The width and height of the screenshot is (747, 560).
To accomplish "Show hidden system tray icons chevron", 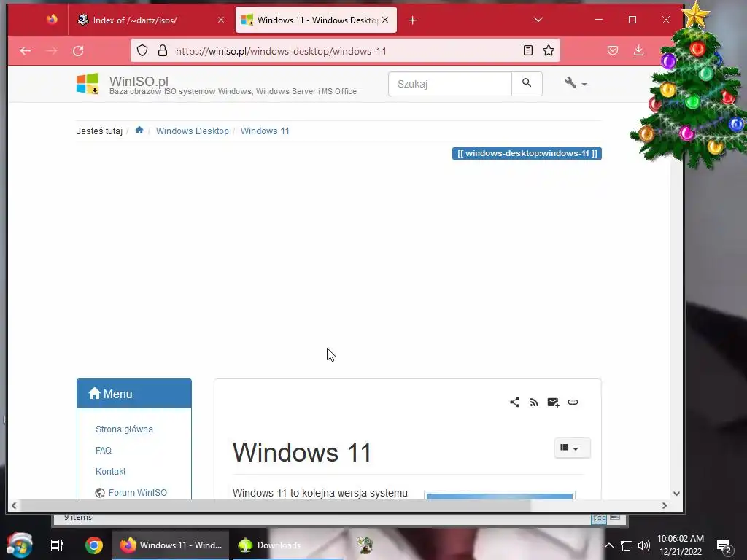I will 609,545.
